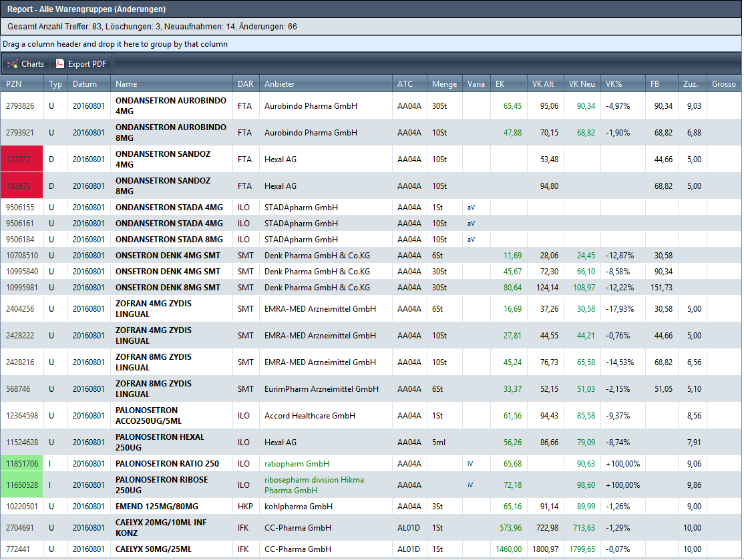Click supplier ratiopharm GmbH
The width and height of the screenshot is (744, 560).
(297, 464)
